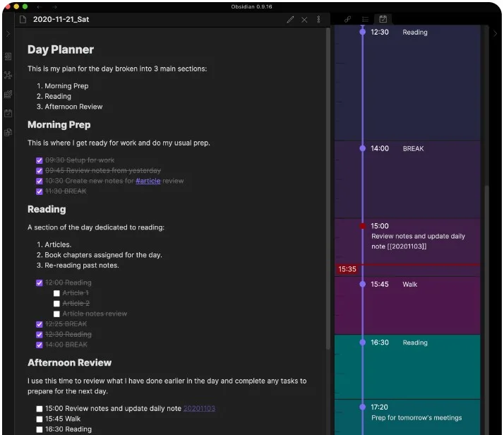Click the 15:45 Walk timeline marker

click(x=363, y=284)
